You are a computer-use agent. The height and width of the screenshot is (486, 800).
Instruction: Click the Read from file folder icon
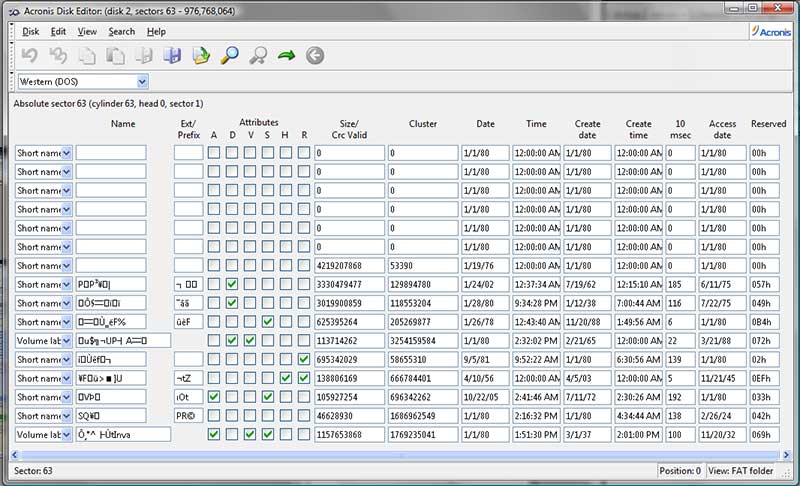click(x=201, y=55)
